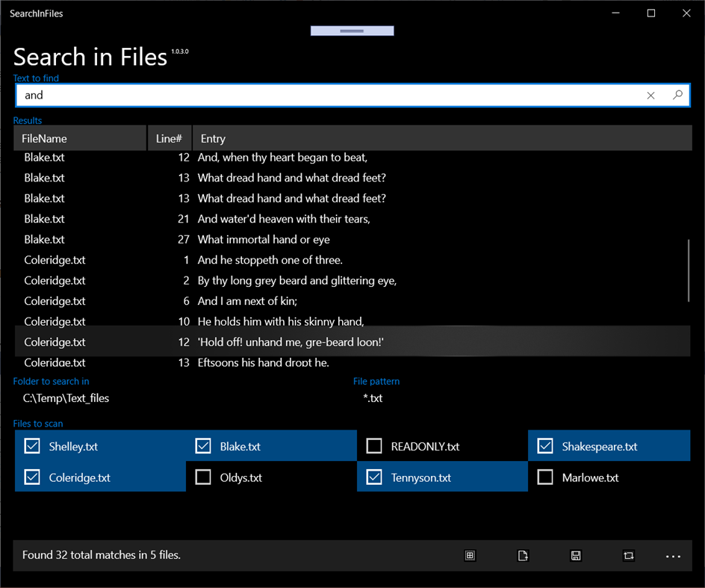The image size is (705, 588).
Task: Uncheck the Shelley.txt file checkbox
Action: point(31,445)
